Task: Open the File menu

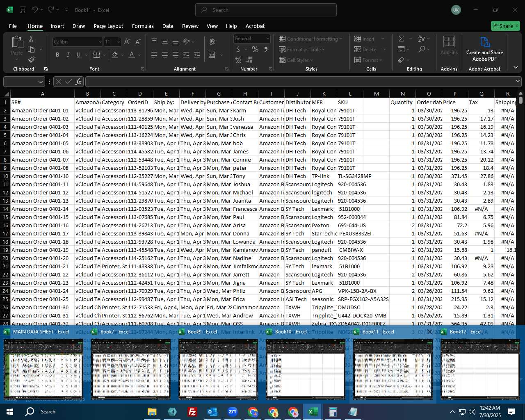Action: [13, 26]
